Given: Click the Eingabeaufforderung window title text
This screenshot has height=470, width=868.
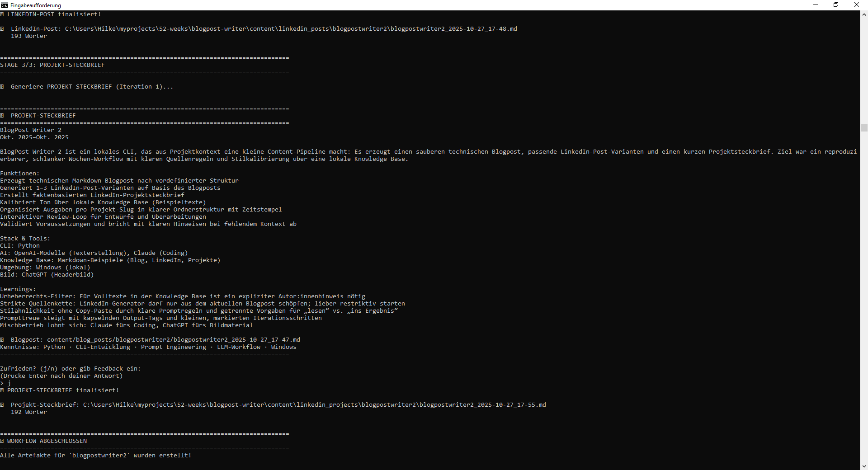Looking at the screenshot, I should [35, 5].
